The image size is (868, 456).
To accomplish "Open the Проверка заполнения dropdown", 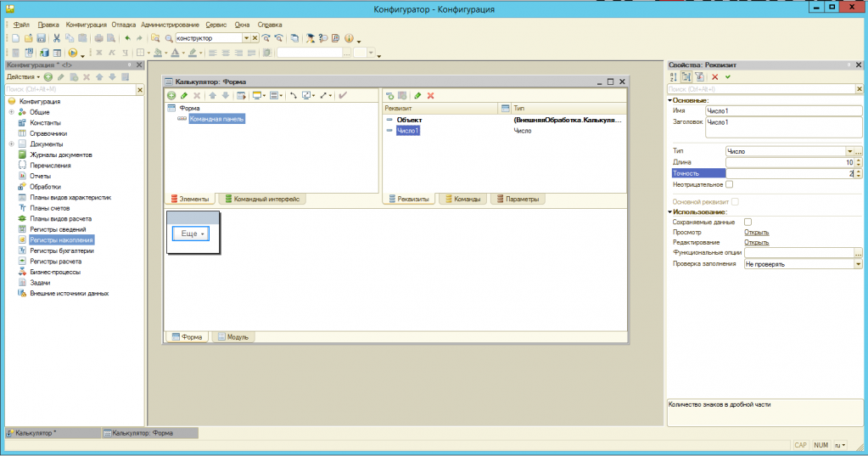I will [x=858, y=264].
